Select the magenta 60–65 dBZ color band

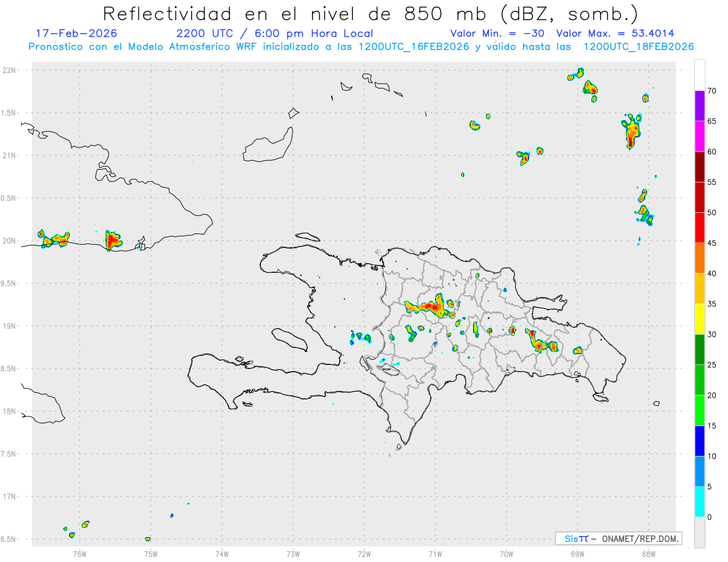click(x=699, y=136)
